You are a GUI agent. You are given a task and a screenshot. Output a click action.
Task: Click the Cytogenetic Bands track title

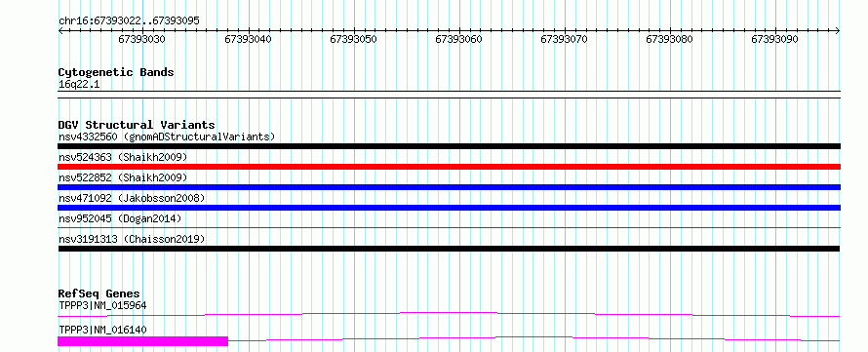point(116,72)
